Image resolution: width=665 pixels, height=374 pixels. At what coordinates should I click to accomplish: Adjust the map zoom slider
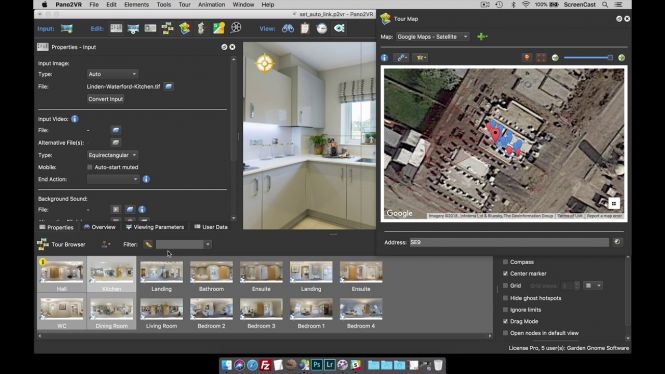[588, 58]
